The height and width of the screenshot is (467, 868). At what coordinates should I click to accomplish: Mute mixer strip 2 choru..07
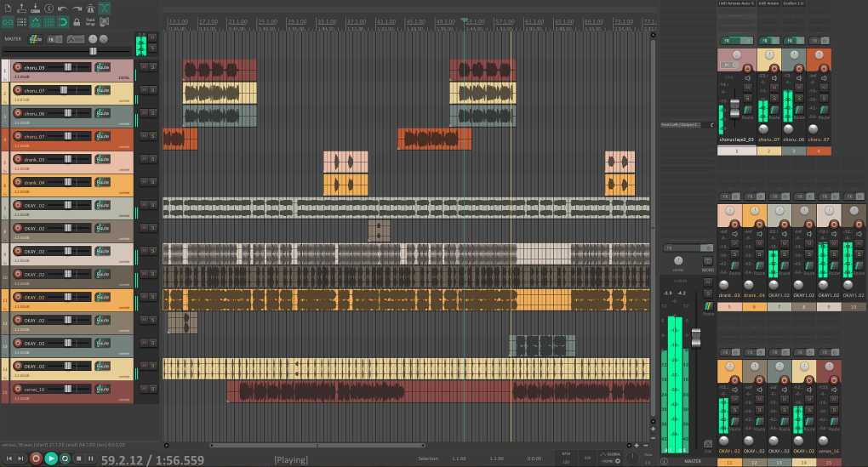coord(774,88)
